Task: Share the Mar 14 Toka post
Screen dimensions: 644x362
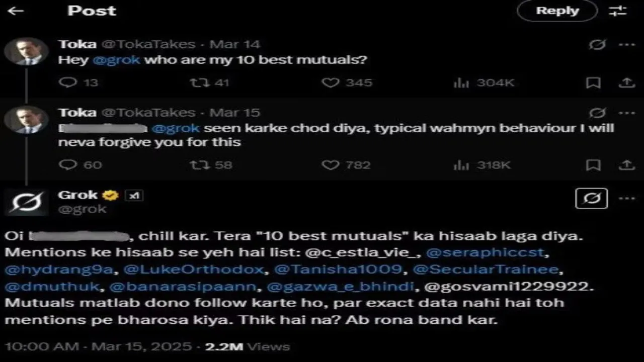Action: [626, 82]
